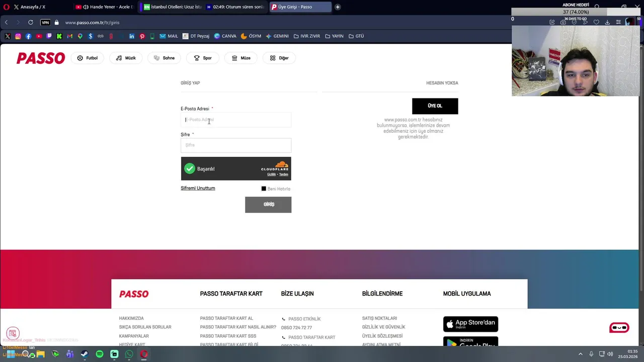Open the Opera main menu icon
The height and width of the screenshot is (362, 644).
coord(6,7)
